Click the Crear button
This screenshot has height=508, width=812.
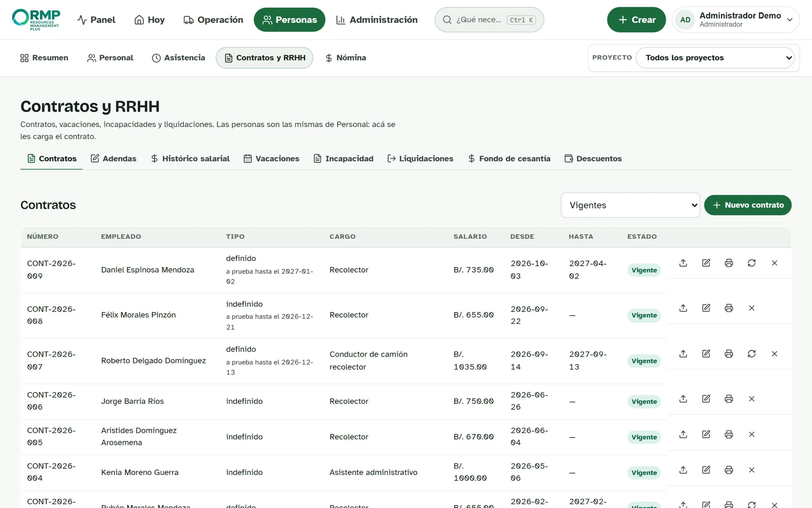(x=636, y=20)
